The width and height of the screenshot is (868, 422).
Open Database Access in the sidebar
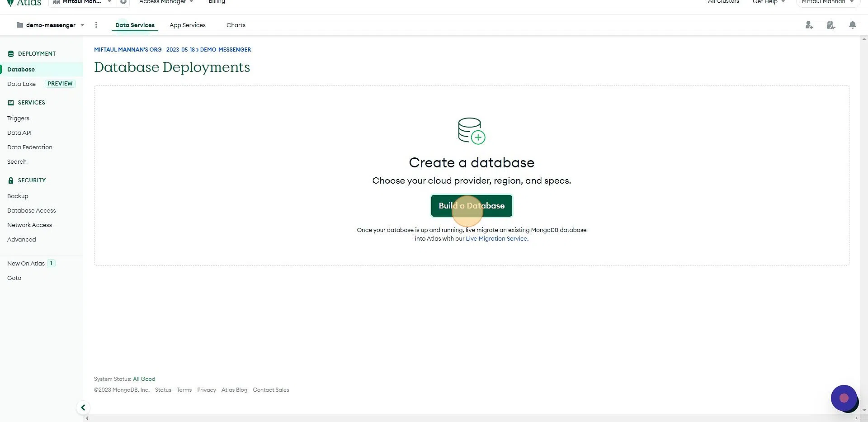31,211
